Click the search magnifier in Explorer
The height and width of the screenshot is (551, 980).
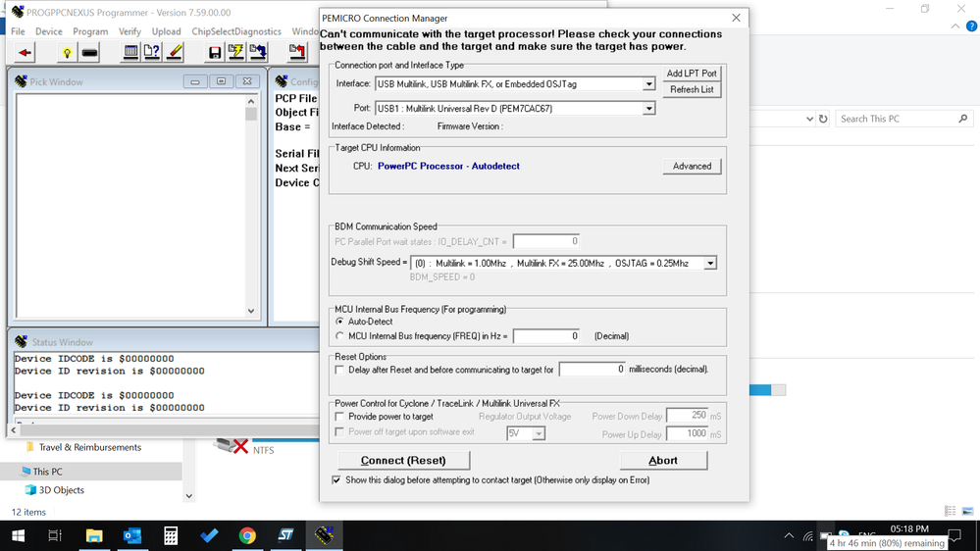point(963,119)
